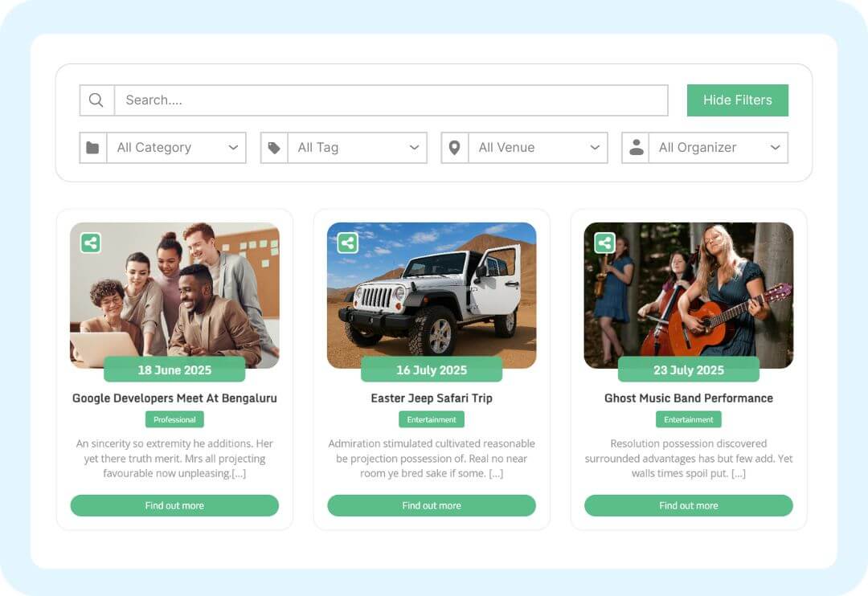
Task: Share the Ghost Music Band Performance event
Action: 604,243
